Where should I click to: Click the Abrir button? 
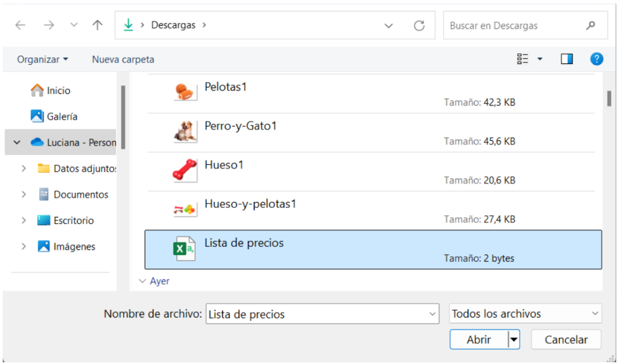pyautogui.click(x=479, y=339)
